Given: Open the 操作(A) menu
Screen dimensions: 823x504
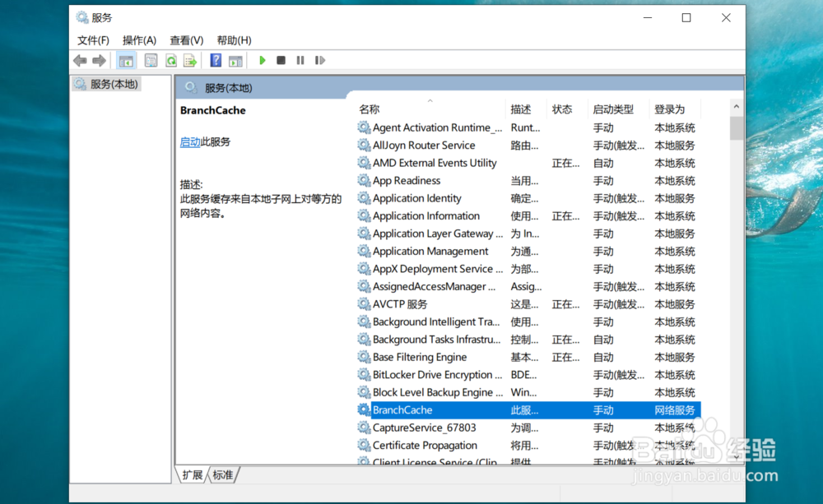Looking at the screenshot, I should pos(139,39).
